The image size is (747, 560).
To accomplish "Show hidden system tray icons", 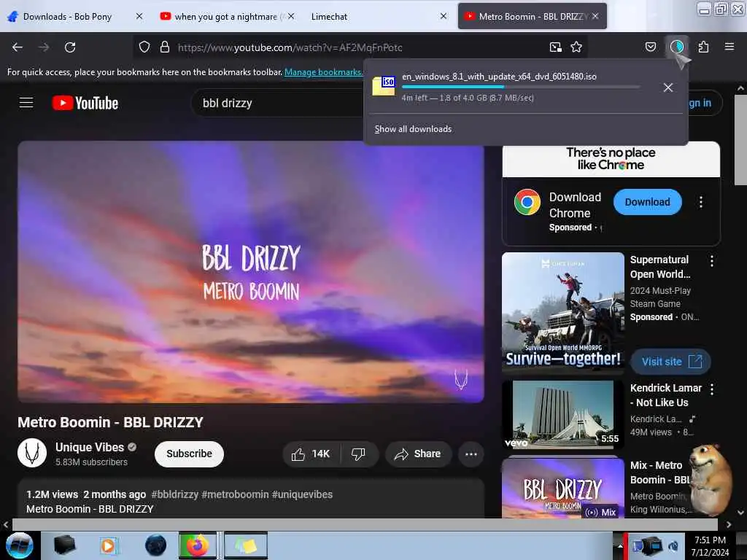I will tap(620, 546).
